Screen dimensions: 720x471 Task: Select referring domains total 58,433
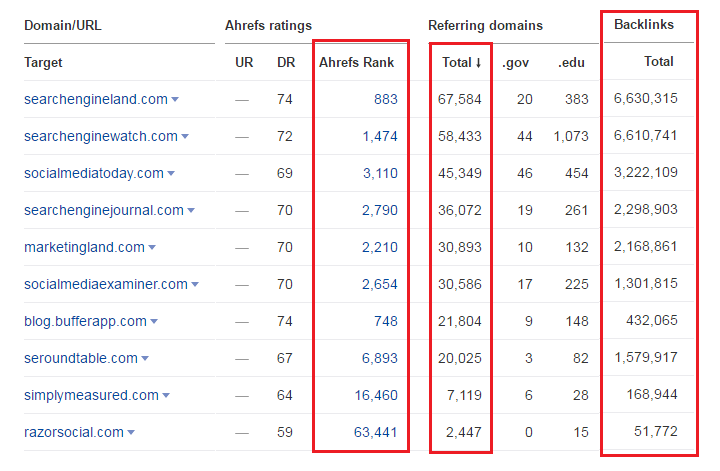click(460, 136)
